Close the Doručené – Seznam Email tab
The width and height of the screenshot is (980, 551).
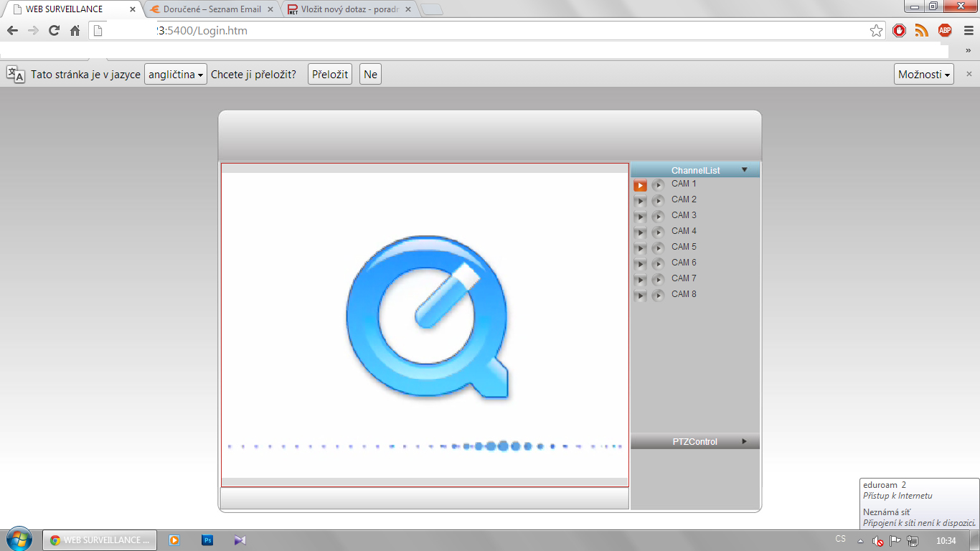point(270,9)
